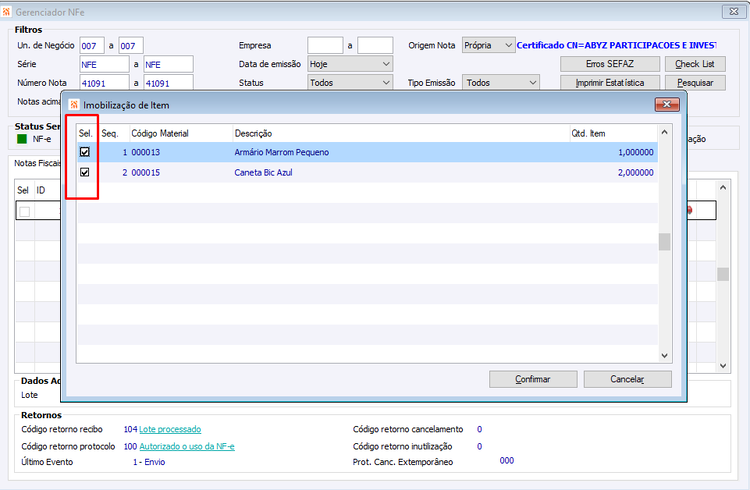Click the item list scroll up arrow
750x490 pixels.
(x=664, y=132)
